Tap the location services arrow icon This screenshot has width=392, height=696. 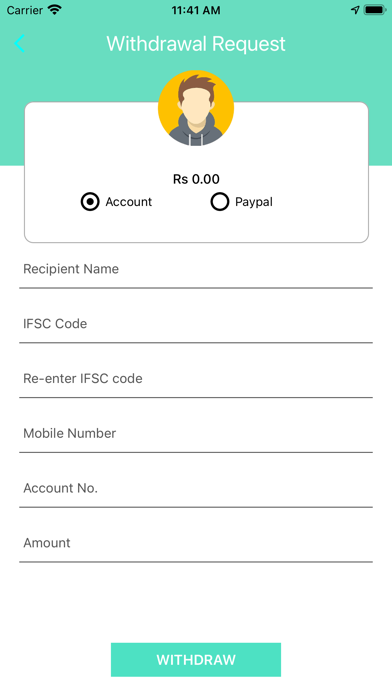pos(355,10)
